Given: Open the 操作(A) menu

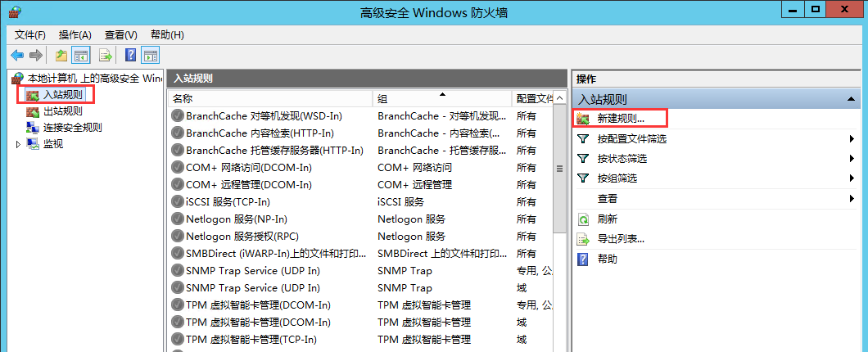Looking at the screenshot, I should [75, 35].
